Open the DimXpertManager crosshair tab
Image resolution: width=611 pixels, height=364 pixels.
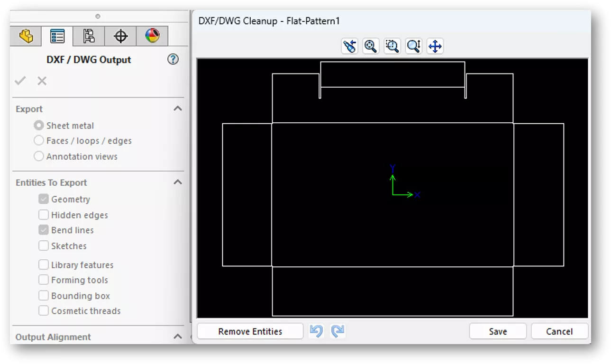click(120, 36)
